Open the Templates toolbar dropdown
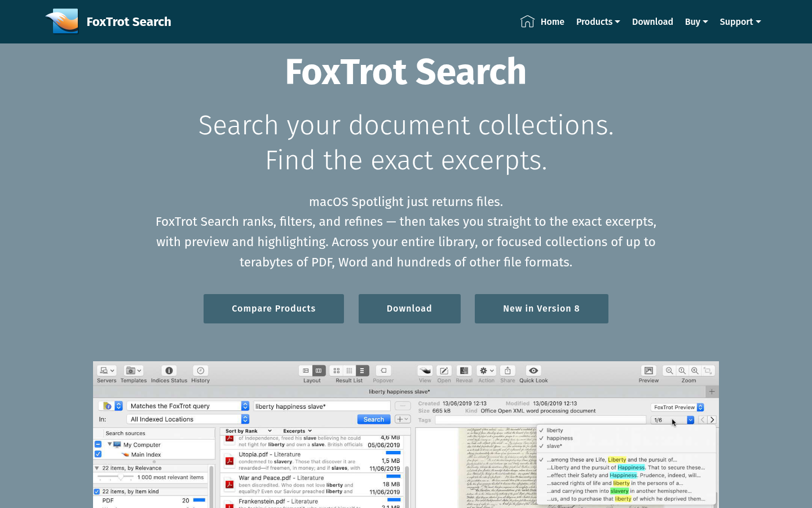Viewport: 812px width, 508px height. pos(134,371)
